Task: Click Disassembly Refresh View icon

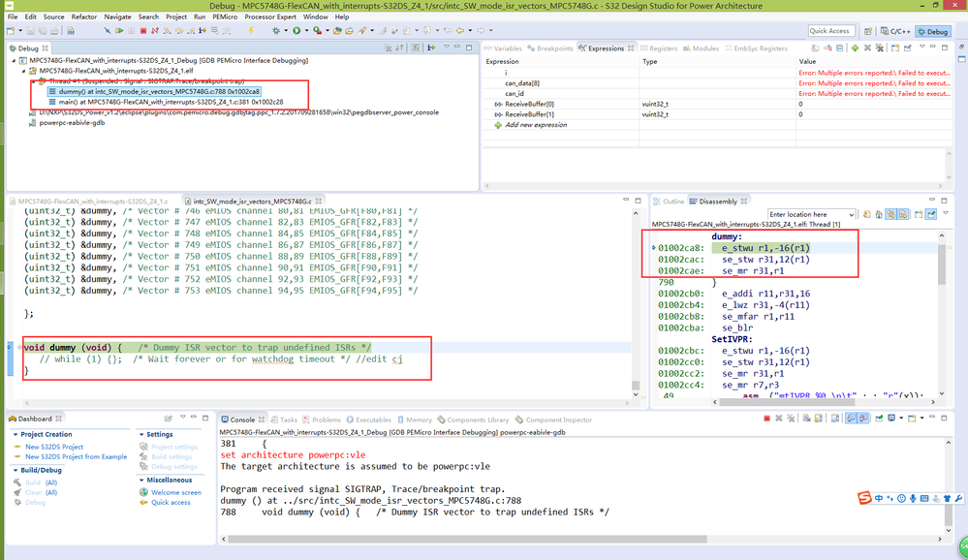Action: click(867, 214)
